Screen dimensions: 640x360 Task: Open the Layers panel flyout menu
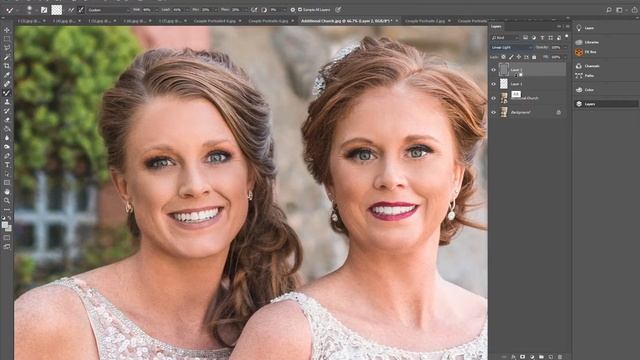tap(567, 26)
